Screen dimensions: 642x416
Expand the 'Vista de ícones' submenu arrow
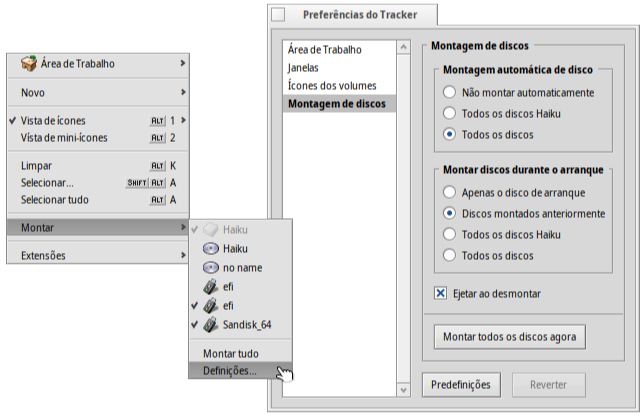pos(183,120)
